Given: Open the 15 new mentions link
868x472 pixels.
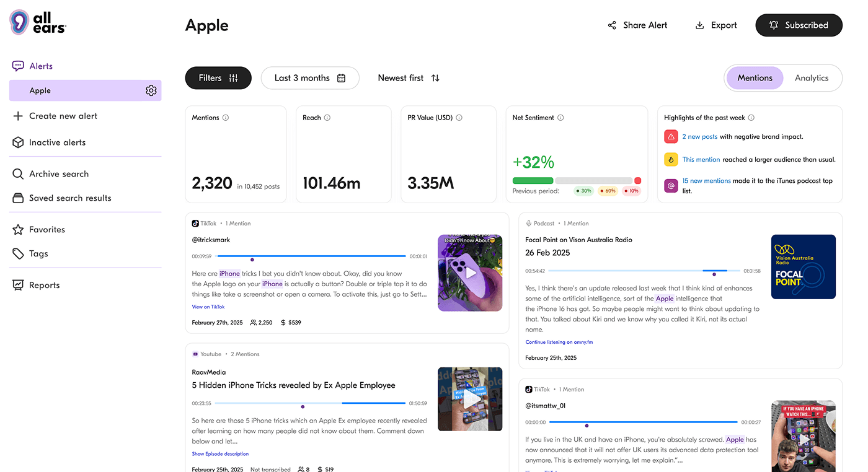Looking at the screenshot, I should tap(706, 181).
